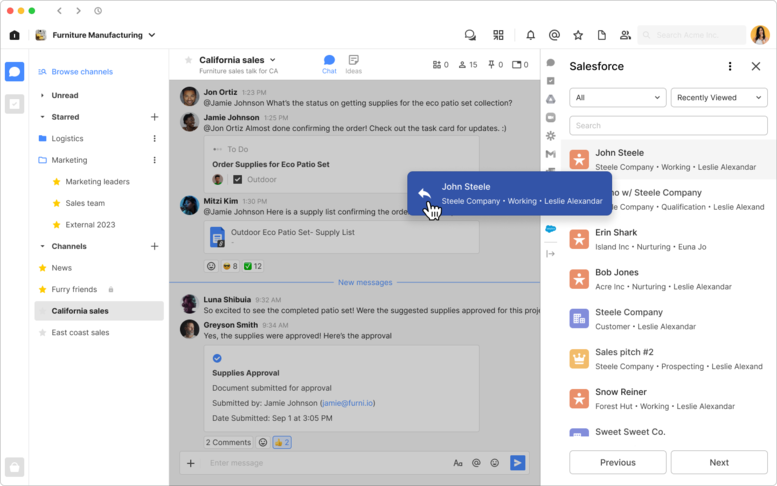
Task: Open jamie@furni.io email link
Action: [347, 403]
